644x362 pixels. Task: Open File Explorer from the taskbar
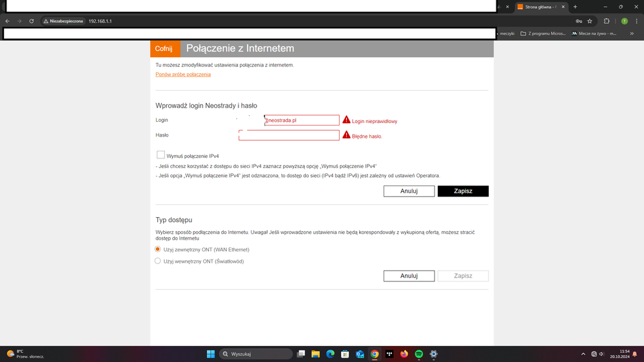[315, 354]
